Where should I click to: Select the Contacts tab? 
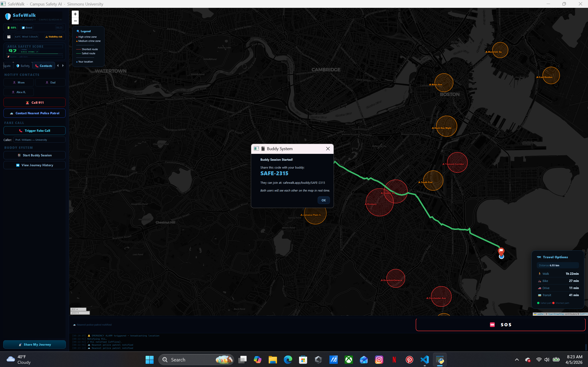coord(44,66)
